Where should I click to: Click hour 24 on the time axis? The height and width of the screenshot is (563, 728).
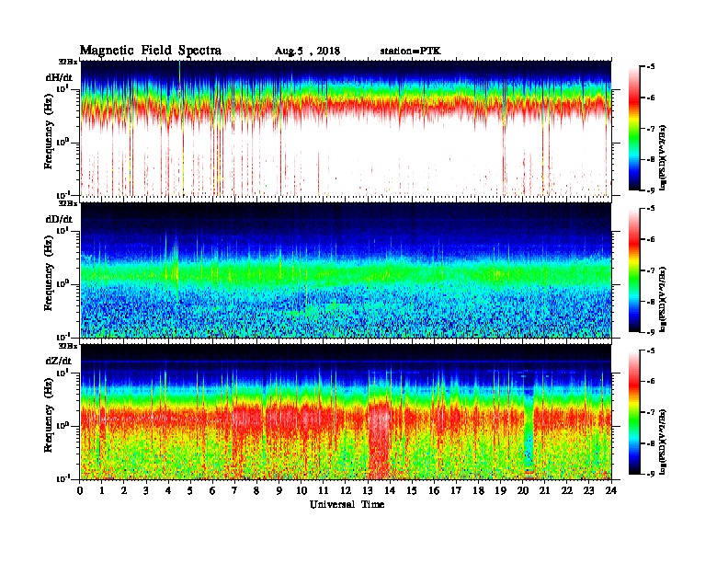[x=611, y=491]
